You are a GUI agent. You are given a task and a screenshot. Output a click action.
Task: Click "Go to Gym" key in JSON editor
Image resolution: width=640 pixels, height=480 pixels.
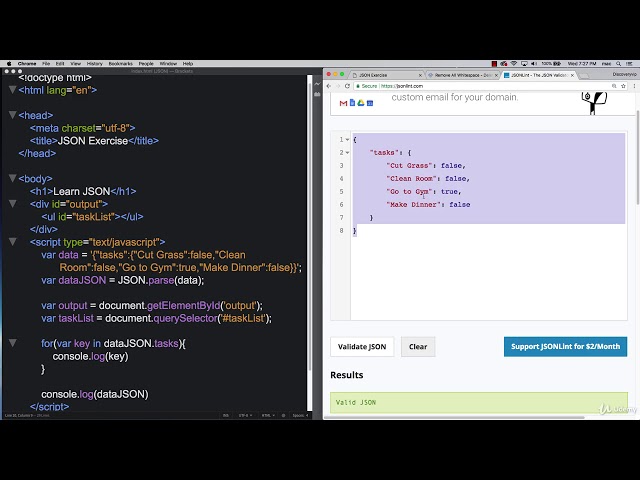[x=409, y=191]
